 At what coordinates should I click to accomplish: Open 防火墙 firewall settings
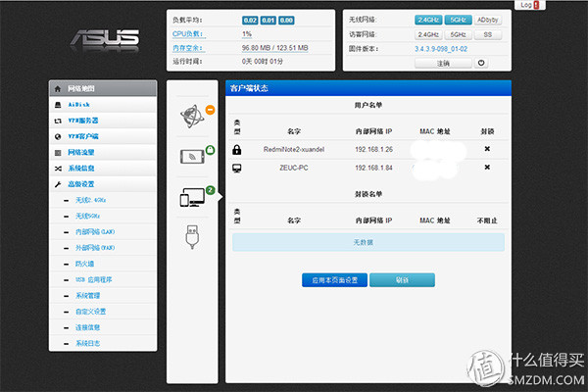pyautogui.click(x=84, y=264)
